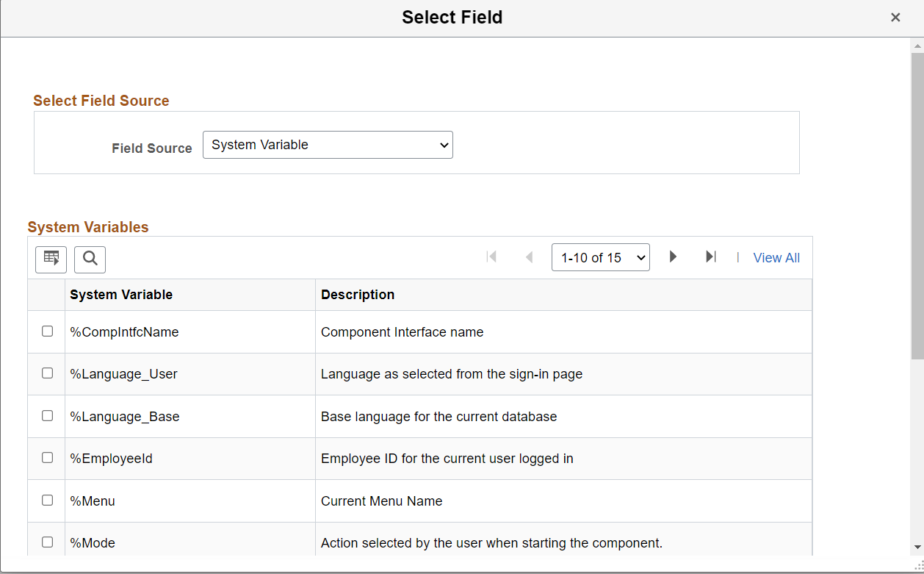Click the View All link

pos(776,258)
